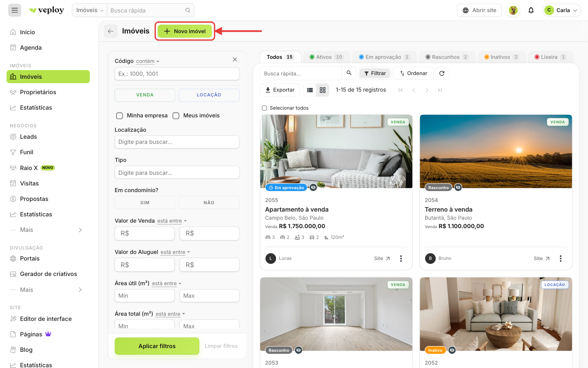The width and height of the screenshot is (588, 368).
Task: Open Valor do Aluguel 'está entre' dropdown
Action: 175,252
